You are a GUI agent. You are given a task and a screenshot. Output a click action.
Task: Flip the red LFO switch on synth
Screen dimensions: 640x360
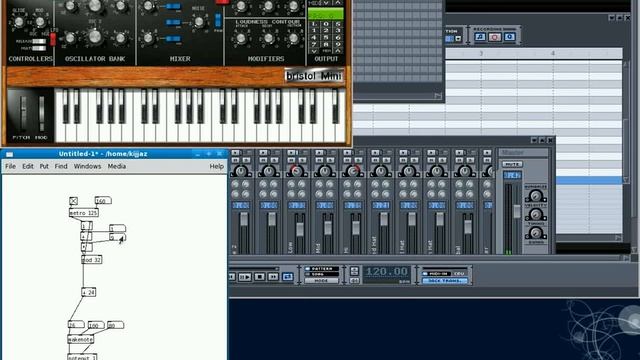point(53,39)
